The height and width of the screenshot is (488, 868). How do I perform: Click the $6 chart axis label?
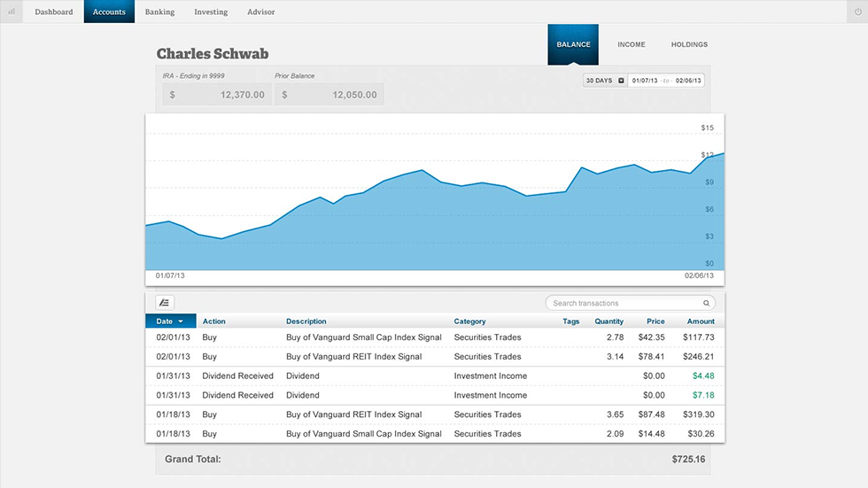709,209
